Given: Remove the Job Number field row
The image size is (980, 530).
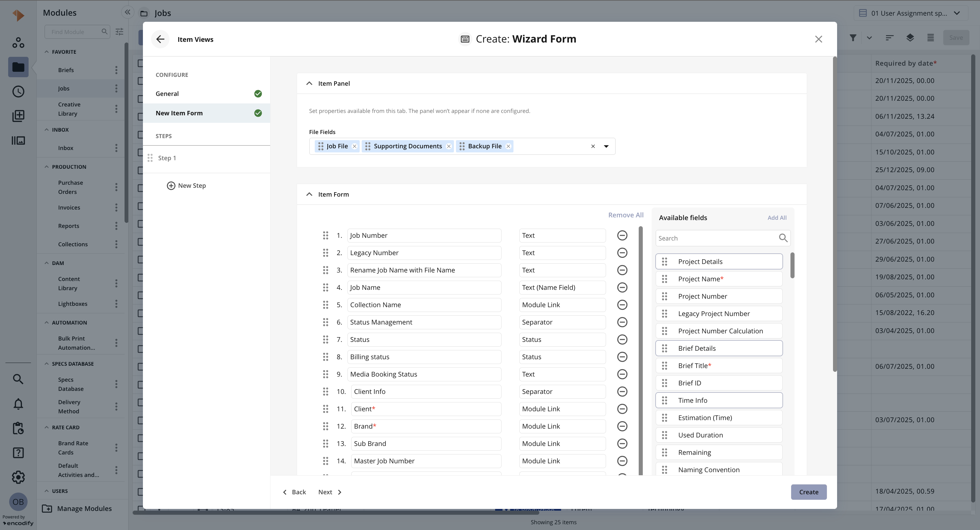Looking at the screenshot, I should tap(622, 235).
